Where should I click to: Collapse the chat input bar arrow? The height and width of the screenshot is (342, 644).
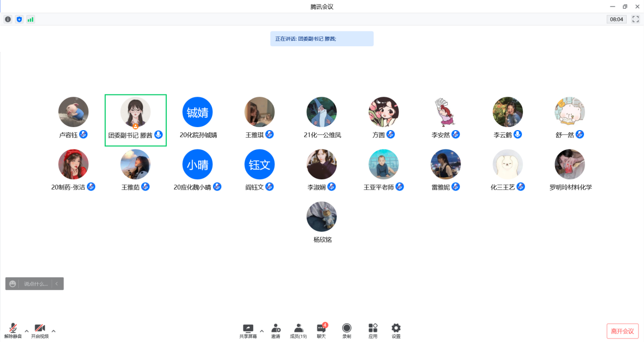[x=57, y=284]
